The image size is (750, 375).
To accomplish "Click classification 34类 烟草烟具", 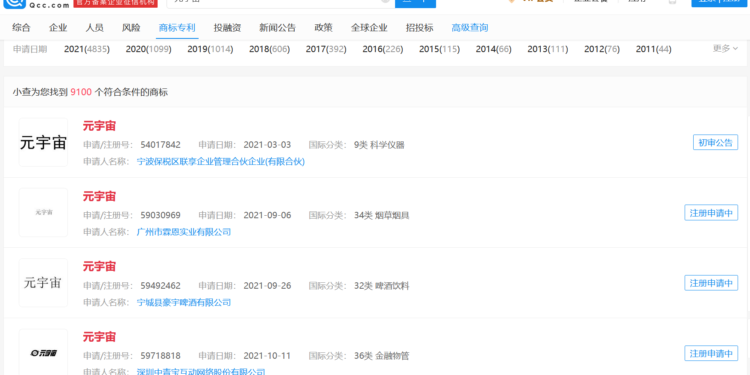I will click(382, 215).
